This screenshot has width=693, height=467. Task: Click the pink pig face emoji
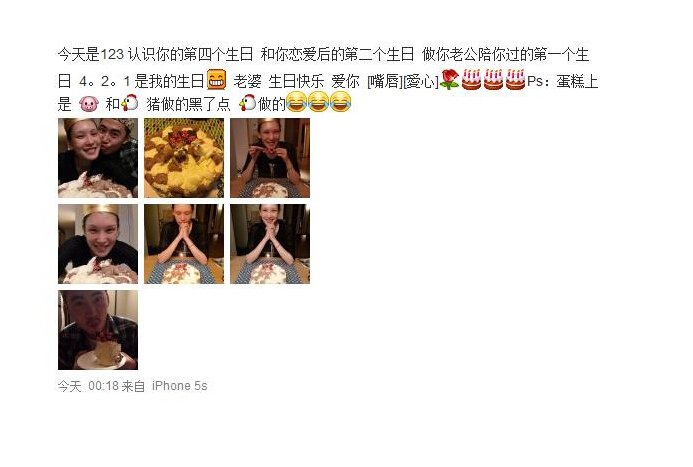[x=89, y=104]
